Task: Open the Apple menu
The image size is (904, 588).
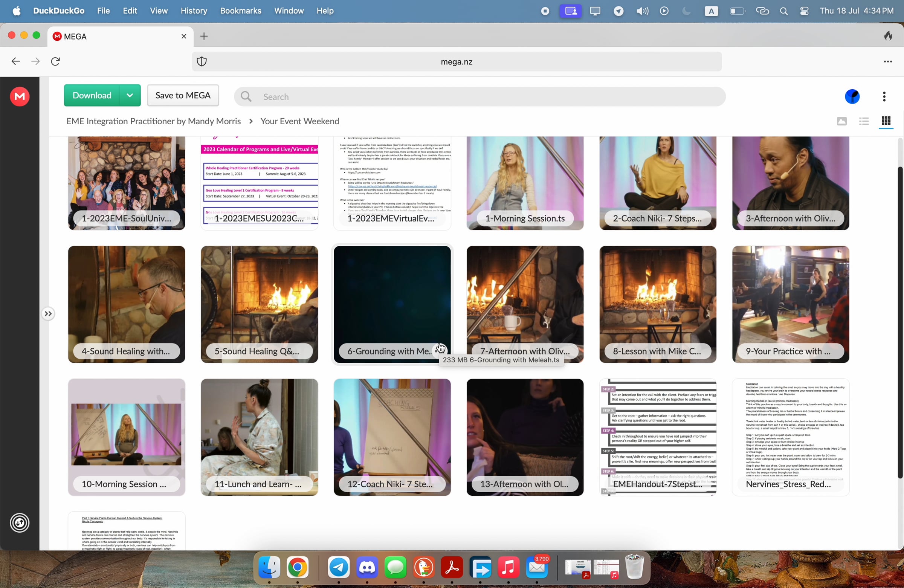Action: coord(17,11)
